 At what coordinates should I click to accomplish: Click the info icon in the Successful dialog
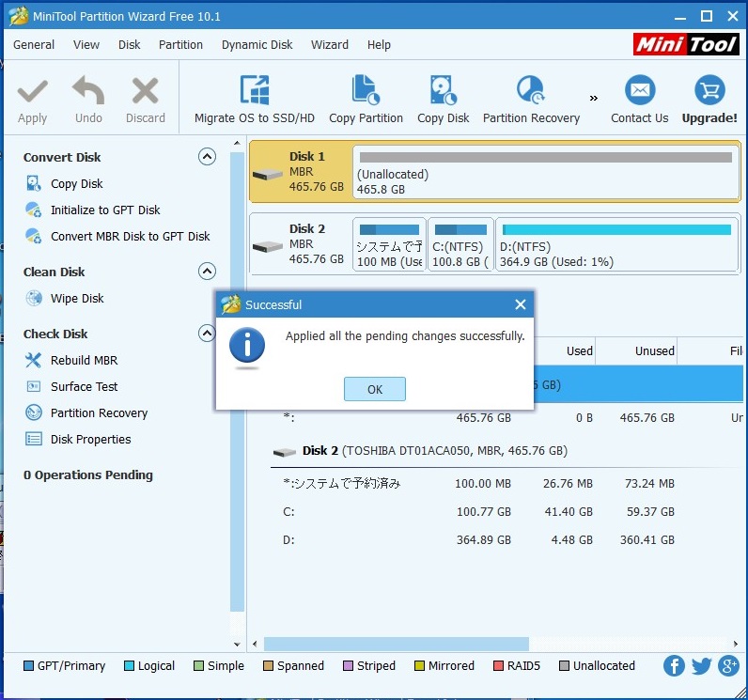coord(247,345)
